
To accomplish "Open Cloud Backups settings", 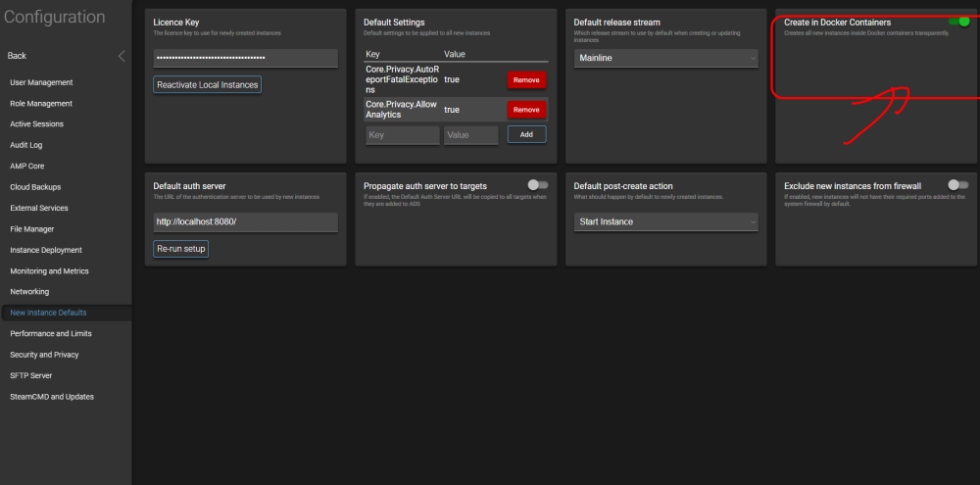I will point(35,187).
